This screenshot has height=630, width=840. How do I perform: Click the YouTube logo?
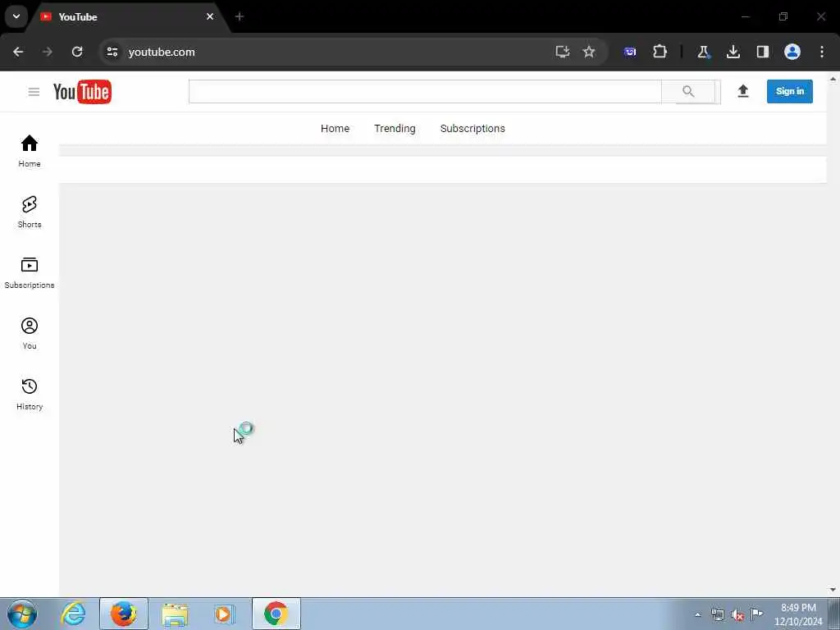coord(83,92)
